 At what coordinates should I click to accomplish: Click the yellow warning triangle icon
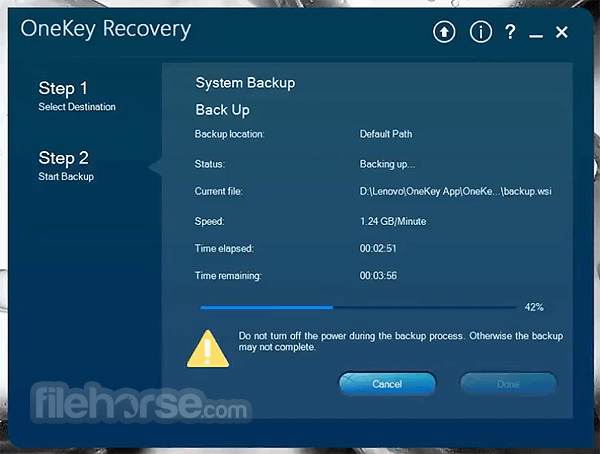tap(208, 349)
